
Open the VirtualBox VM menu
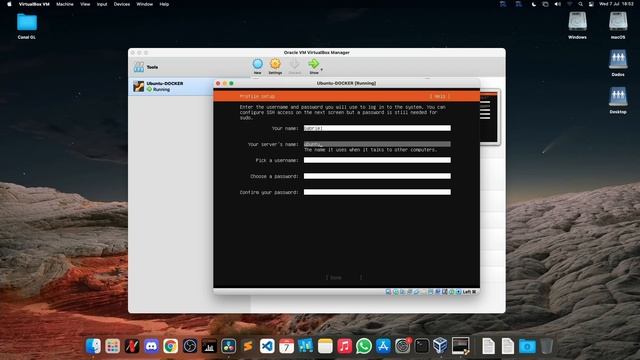coord(34,4)
